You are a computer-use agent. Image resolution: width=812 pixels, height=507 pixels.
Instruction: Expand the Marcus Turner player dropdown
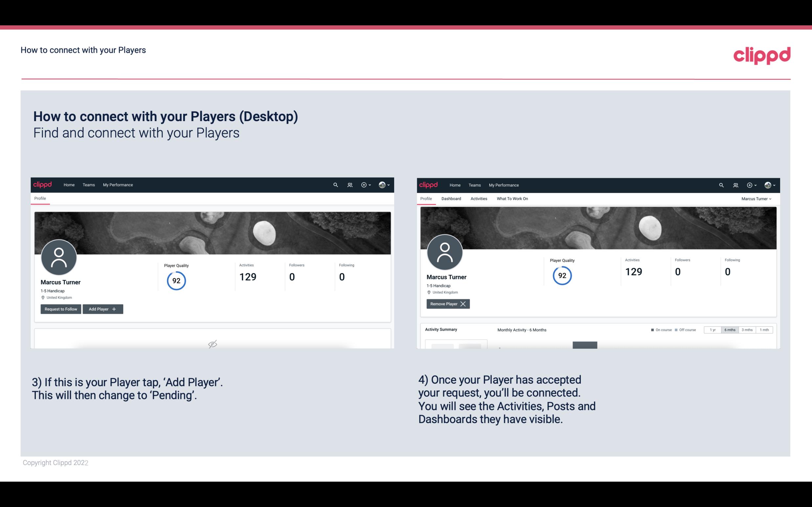(x=756, y=199)
